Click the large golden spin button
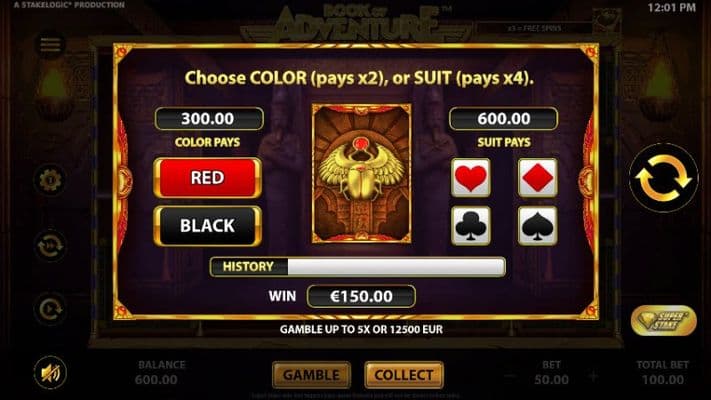The width and height of the screenshot is (711, 400). pyautogui.click(x=663, y=178)
